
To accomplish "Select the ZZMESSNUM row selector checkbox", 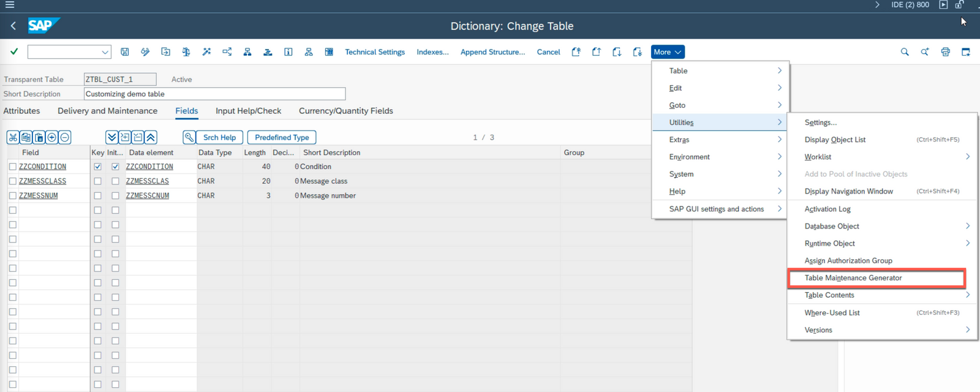I will tap(13, 196).
